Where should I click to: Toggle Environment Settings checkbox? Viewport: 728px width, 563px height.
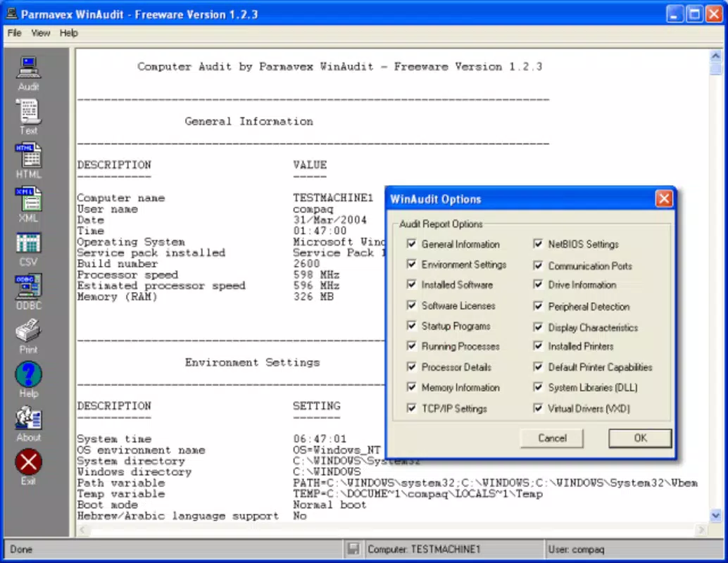click(411, 264)
